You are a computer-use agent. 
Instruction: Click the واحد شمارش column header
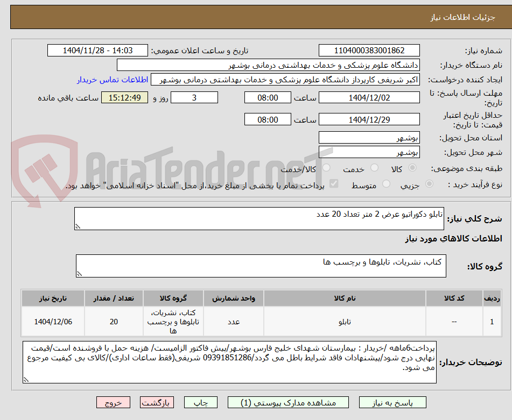coord(234,298)
